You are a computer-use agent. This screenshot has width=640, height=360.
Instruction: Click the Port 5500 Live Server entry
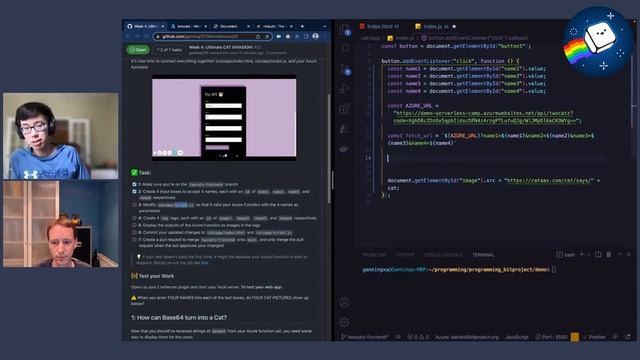(x=551, y=337)
